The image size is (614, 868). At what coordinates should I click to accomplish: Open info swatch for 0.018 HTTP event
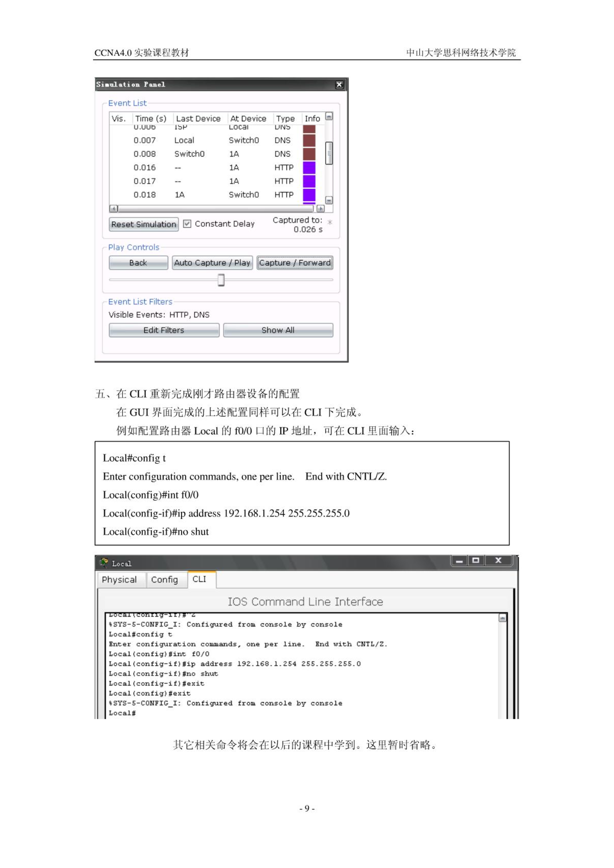pos(309,195)
